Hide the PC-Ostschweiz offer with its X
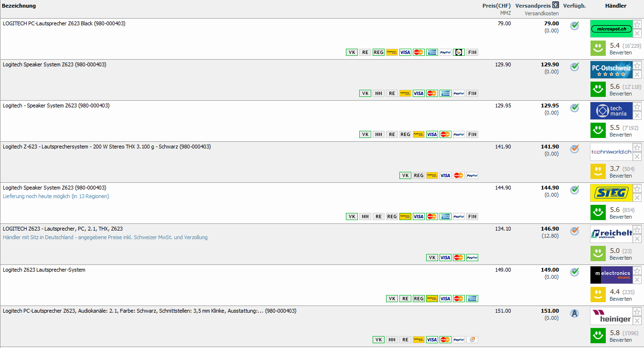644x348 pixels. click(637, 74)
